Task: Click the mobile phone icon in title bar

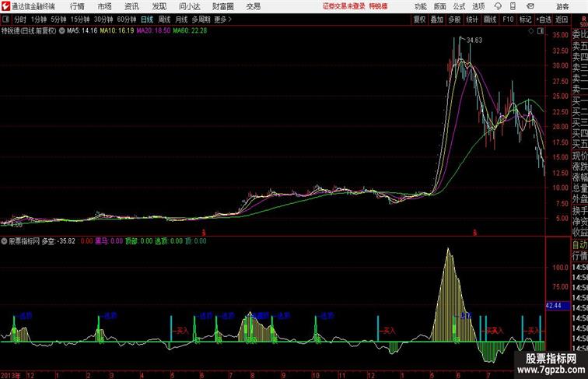Action: (513, 6)
